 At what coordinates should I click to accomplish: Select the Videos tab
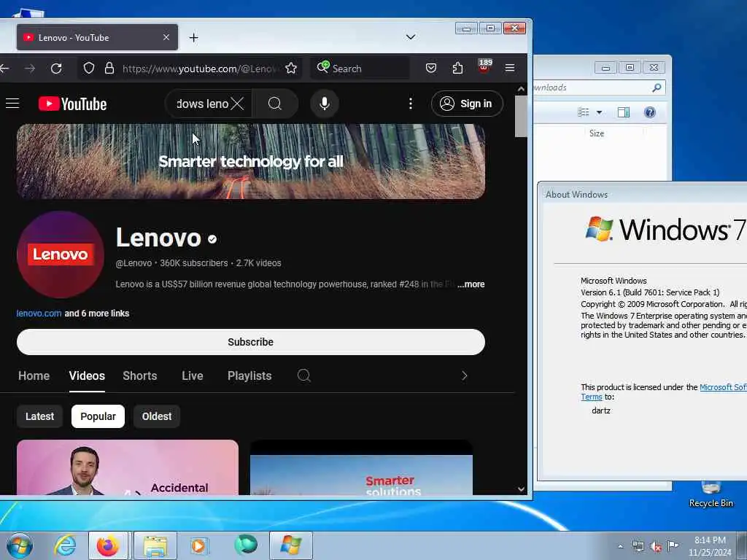point(87,376)
